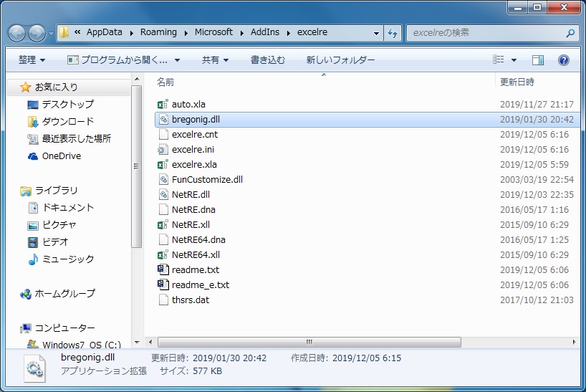Click the readme.txt file icon

(x=163, y=270)
